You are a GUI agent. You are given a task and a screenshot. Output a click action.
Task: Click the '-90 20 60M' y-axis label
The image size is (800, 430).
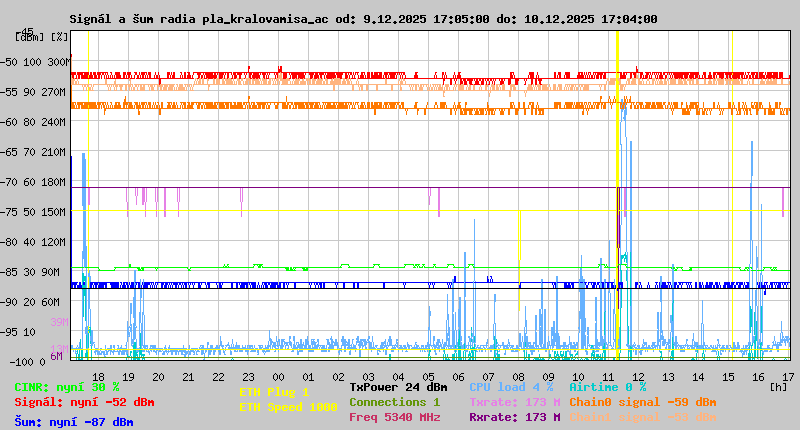30,302
